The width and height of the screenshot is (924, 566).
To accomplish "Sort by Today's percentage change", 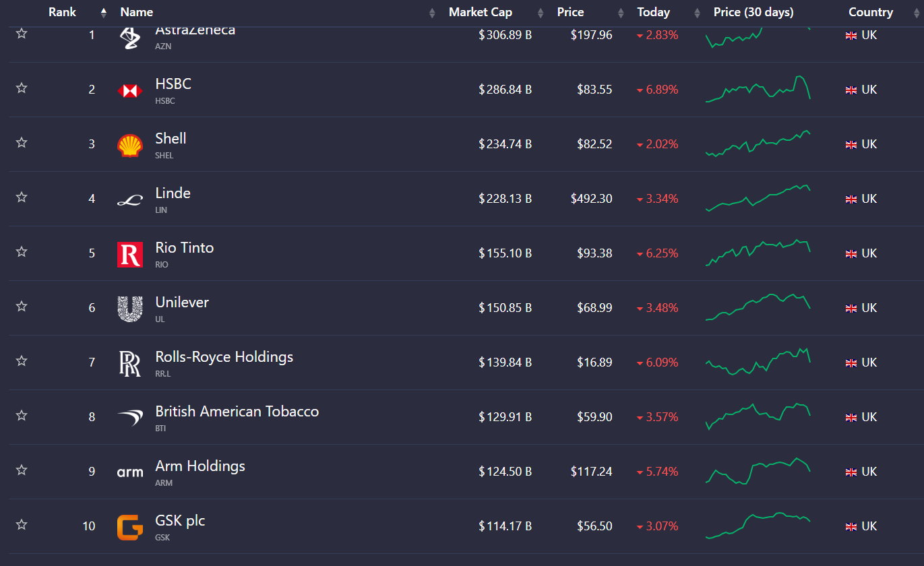I will coord(654,12).
